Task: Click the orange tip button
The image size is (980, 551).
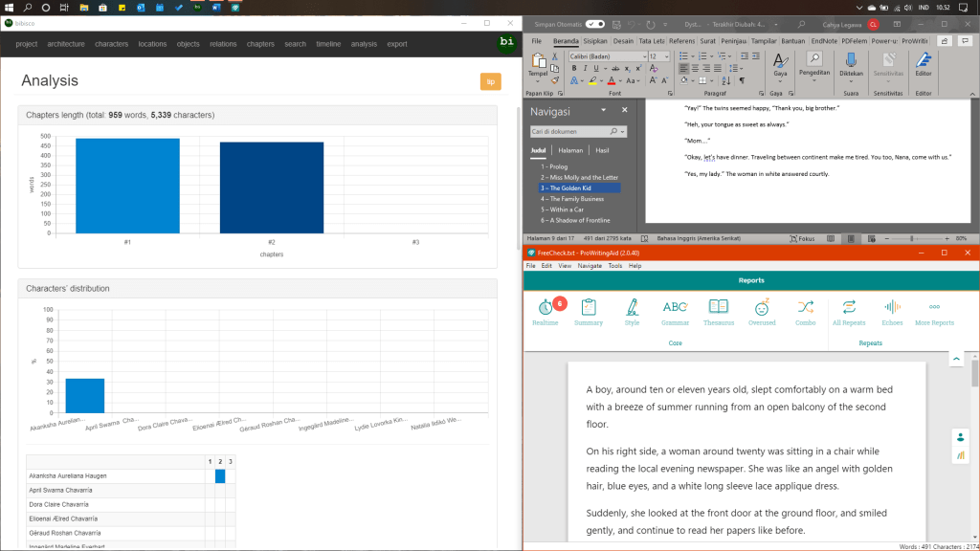Action: click(x=490, y=81)
